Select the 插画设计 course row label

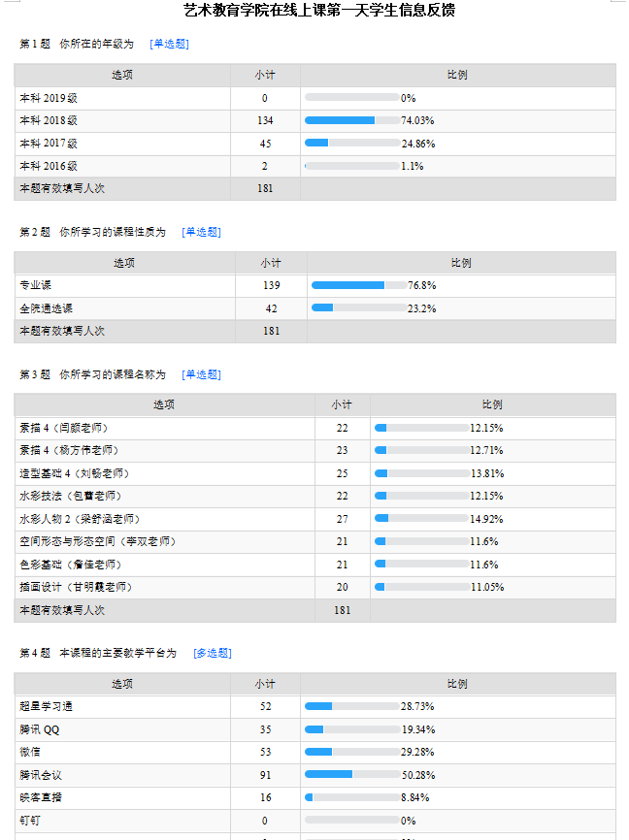click(76, 587)
